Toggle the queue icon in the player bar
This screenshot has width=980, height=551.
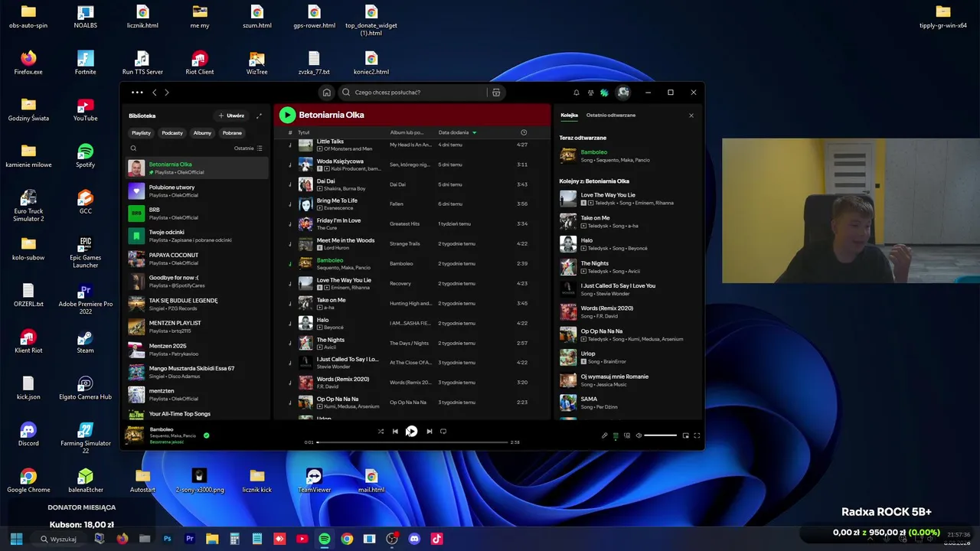(x=616, y=435)
